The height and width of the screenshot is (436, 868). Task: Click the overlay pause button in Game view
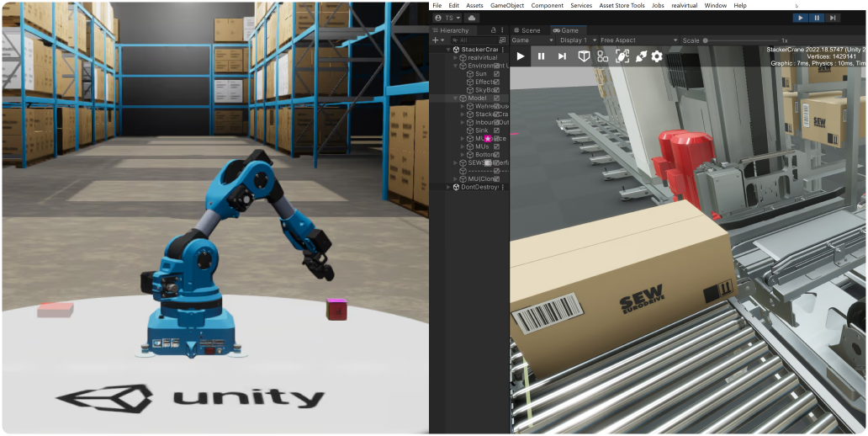[542, 56]
